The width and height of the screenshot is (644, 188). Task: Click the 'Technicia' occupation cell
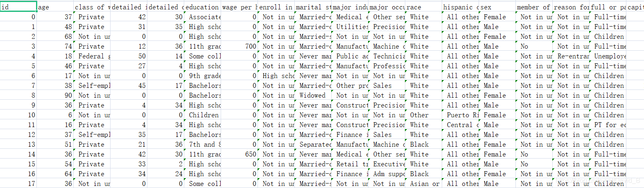coord(387,56)
